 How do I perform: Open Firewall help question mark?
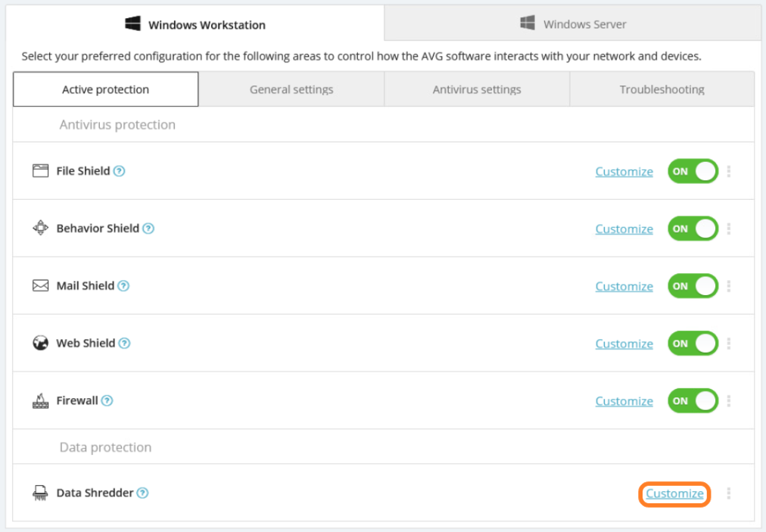pyautogui.click(x=107, y=400)
